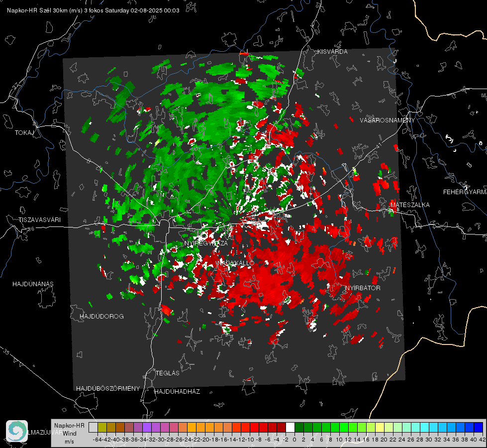Viewport: 487px width, 448px height.
Task: Click the legend value '-64'
Action: [97, 440]
